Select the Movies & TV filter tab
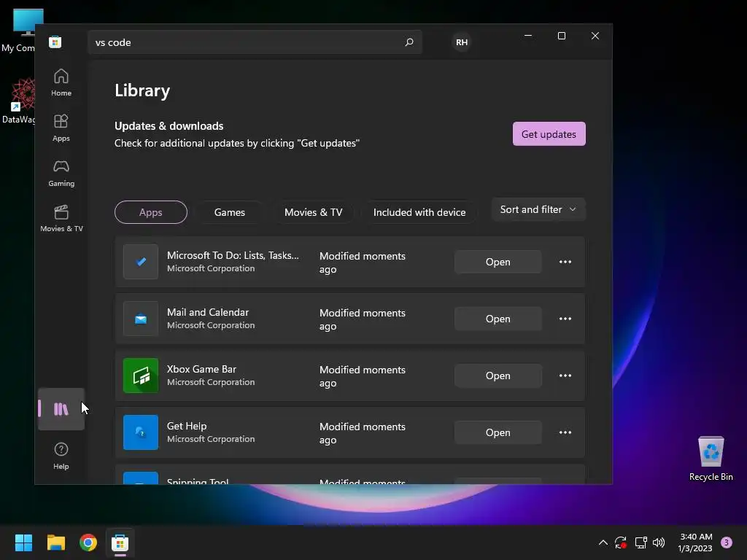This screenshot has width=747, height=560. 313,212
